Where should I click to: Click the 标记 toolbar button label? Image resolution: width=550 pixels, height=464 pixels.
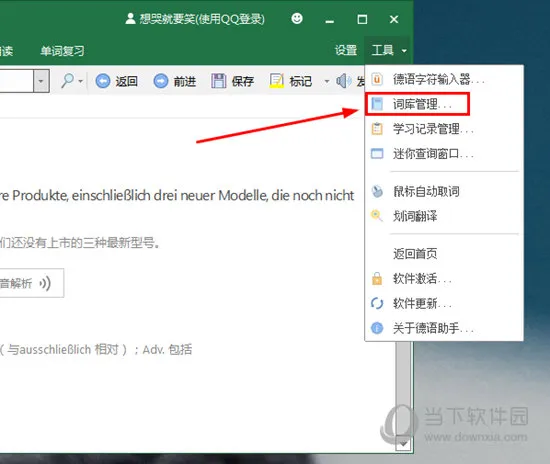point(301,81)
